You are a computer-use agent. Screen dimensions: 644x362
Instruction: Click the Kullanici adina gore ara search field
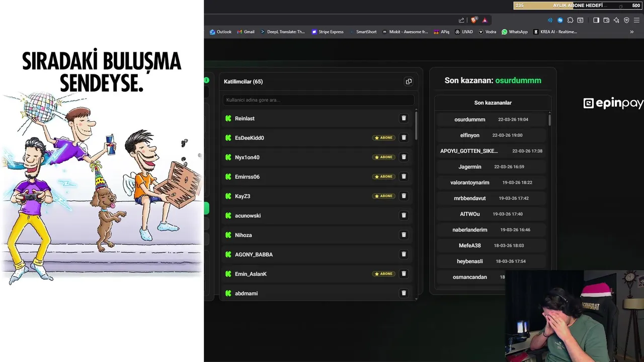click(x=318, y=100)
